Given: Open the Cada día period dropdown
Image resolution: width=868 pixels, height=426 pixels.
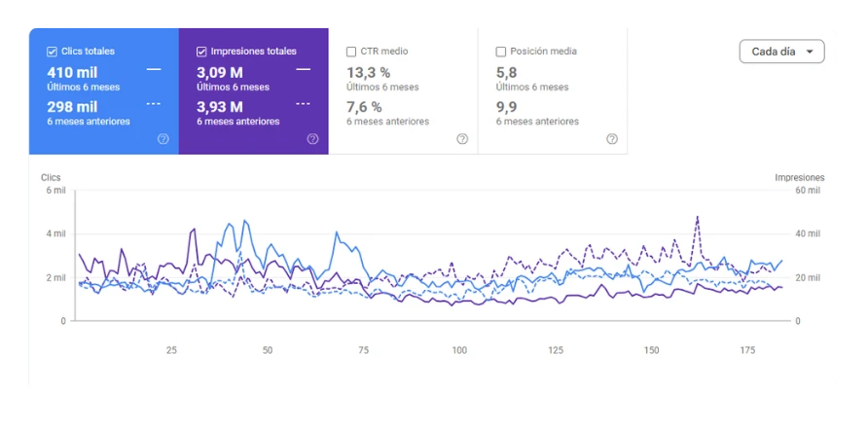Looking at the screenshot, I should (x=781, y=52).
